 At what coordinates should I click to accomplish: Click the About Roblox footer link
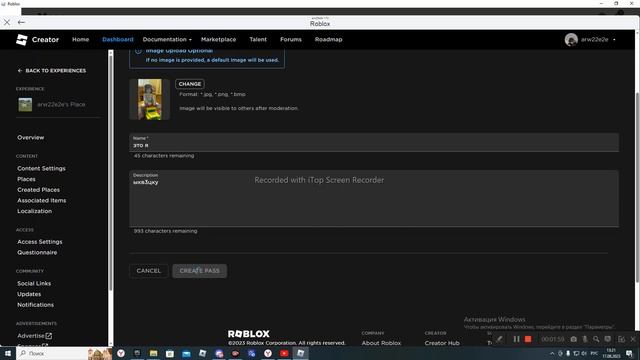[x=381, y=343]
